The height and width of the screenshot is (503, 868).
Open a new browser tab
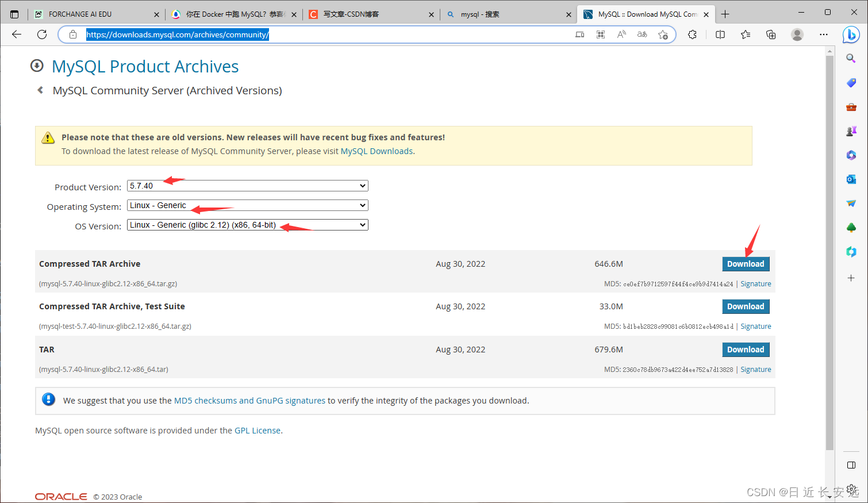725,14
